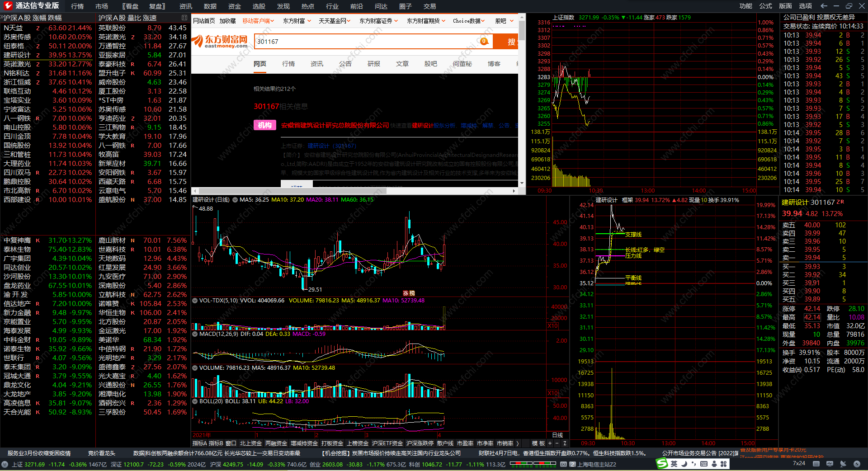This screenshot has width=868, height=471.
Task: Click the 网站首页 link
Action: 204,21
